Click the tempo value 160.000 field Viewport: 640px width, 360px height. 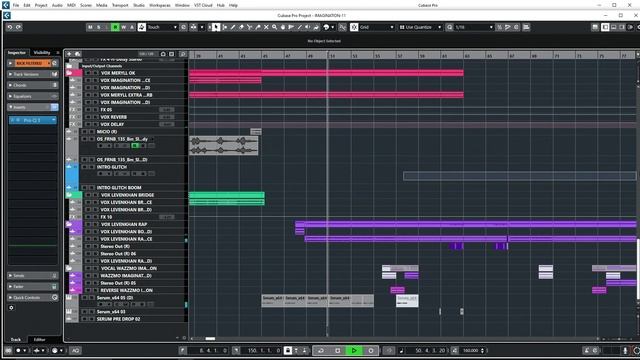(x=471, y=350)
